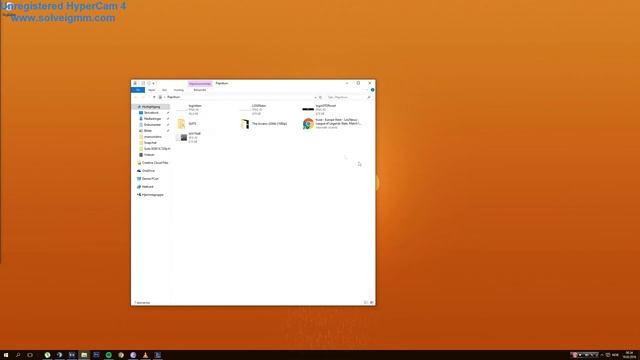
Task: Select the yellow folder item in the file list
Action: [x=187, y=124]
